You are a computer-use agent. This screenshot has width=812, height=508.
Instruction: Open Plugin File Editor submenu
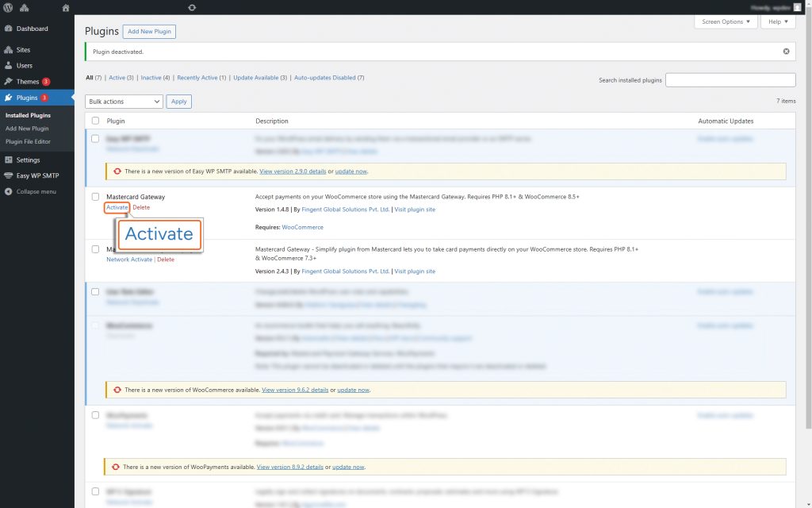tap(28, 141)
